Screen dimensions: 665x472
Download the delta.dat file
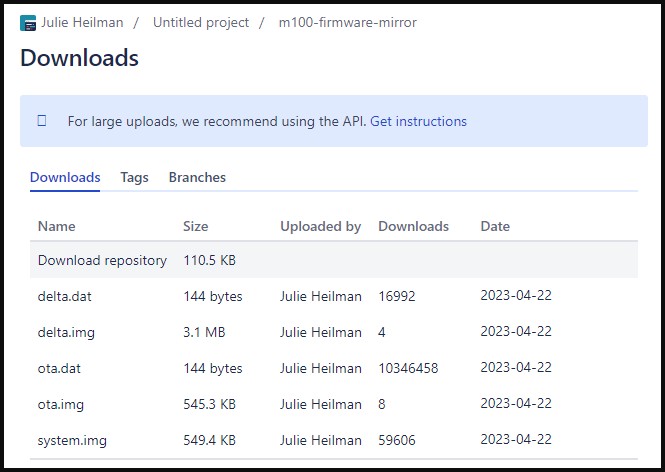66,296
